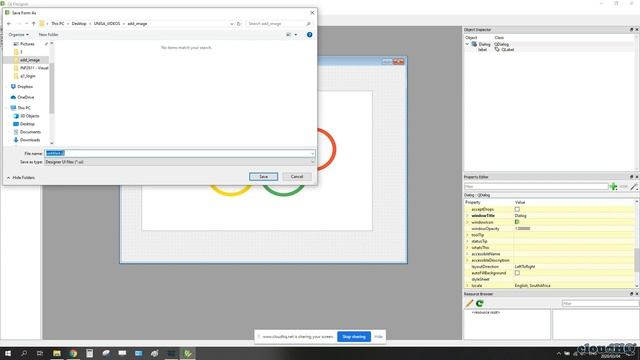Screen dimensions: 640x360
Task: Open dialog help question mark icon
Action: (x=309, y=35)
